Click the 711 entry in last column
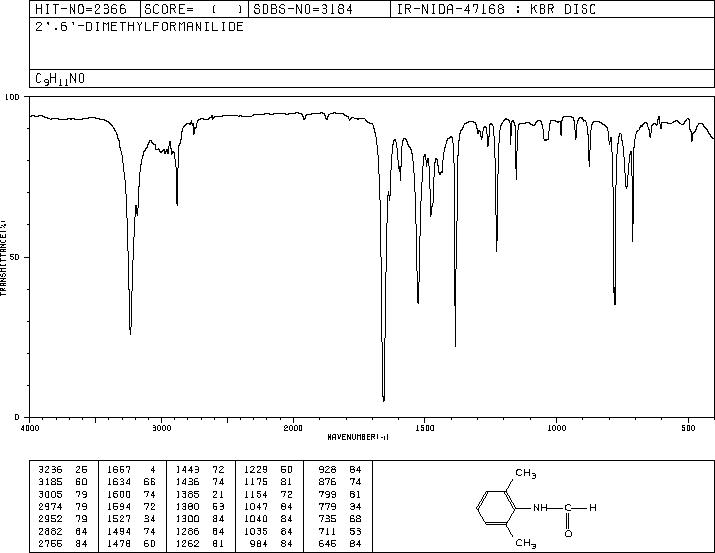Image resolution: width=715 pixels, height=553 pixels. click(327, 532)
